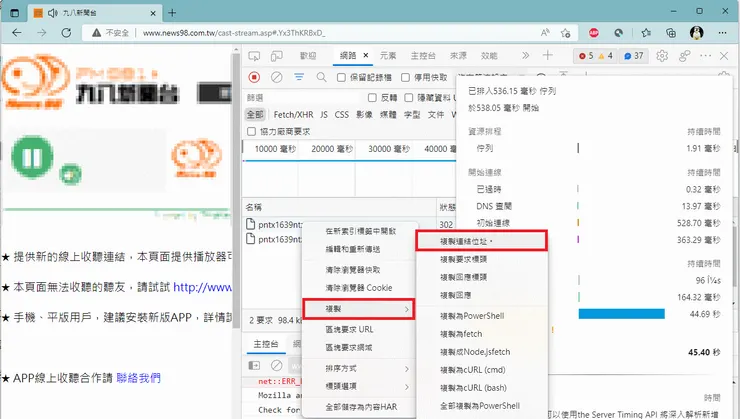This screenshot has width=740, height=419.
Task: Click the browser back arrow
Action: 17,33
